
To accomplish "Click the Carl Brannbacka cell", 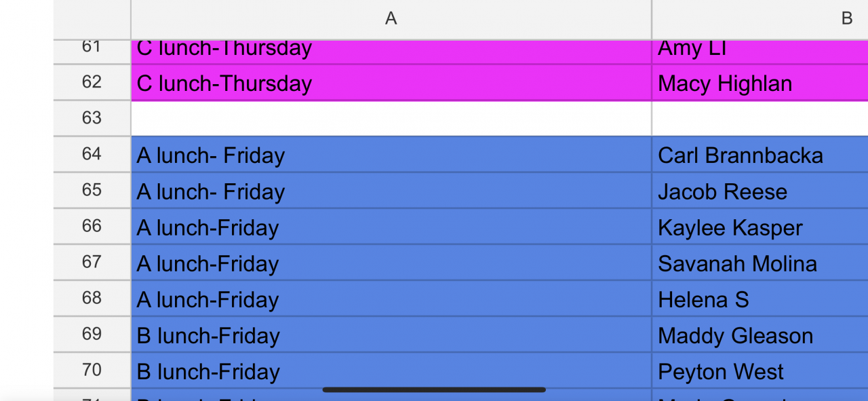I will click(740, 155).
